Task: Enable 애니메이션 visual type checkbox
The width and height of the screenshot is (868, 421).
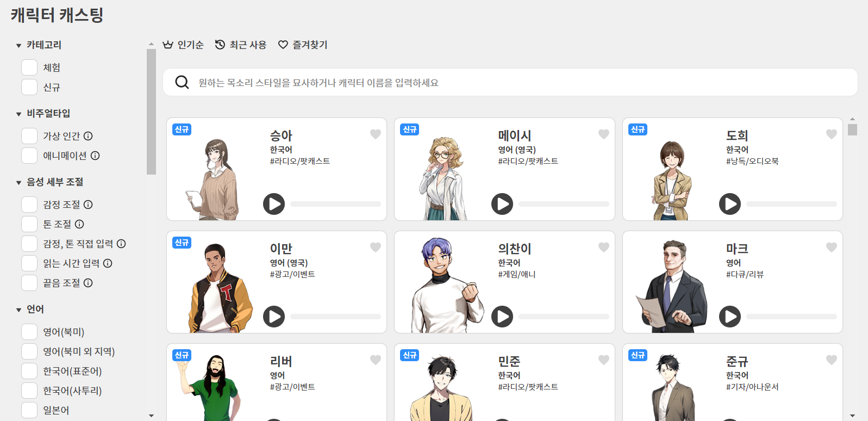Action: tap(29, 156)
